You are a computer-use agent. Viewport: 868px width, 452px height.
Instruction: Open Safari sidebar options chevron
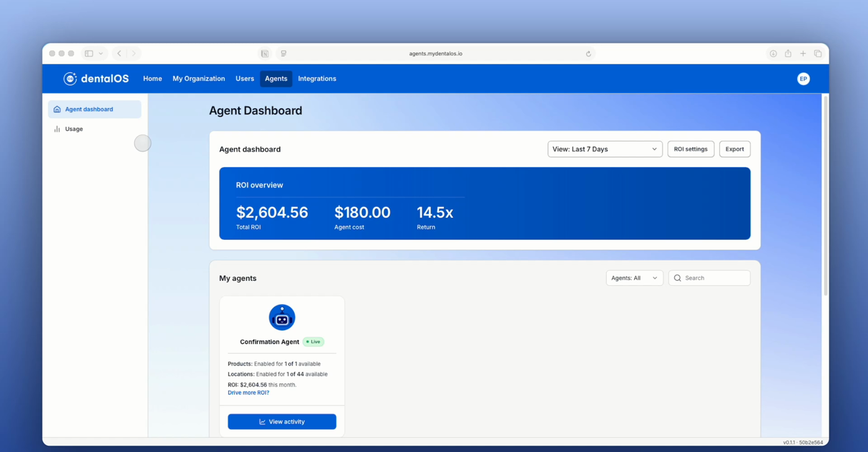[x=100, y=53]
